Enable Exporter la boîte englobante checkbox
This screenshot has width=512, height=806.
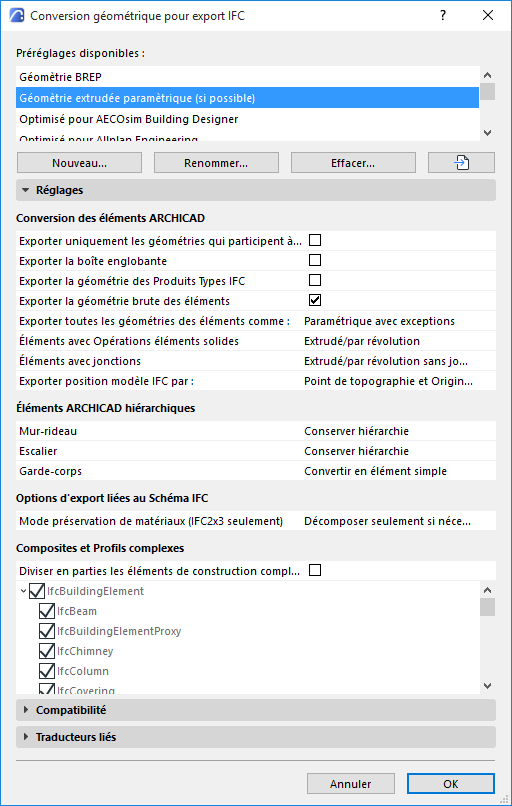(x=315, y=260)
